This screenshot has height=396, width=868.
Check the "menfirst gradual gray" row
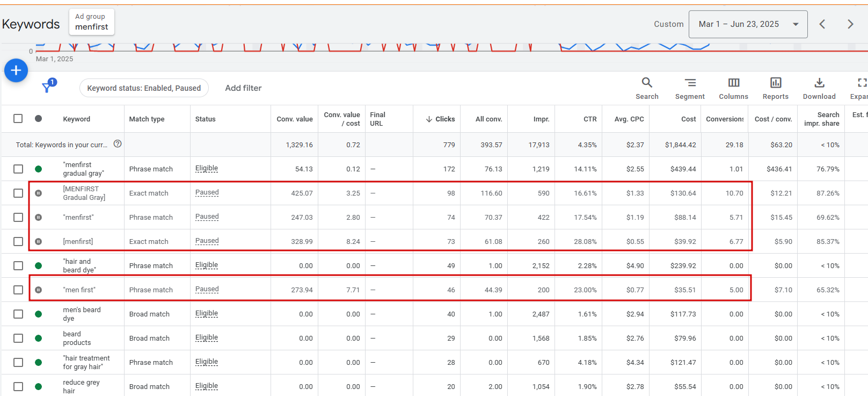tap(18, 169)
